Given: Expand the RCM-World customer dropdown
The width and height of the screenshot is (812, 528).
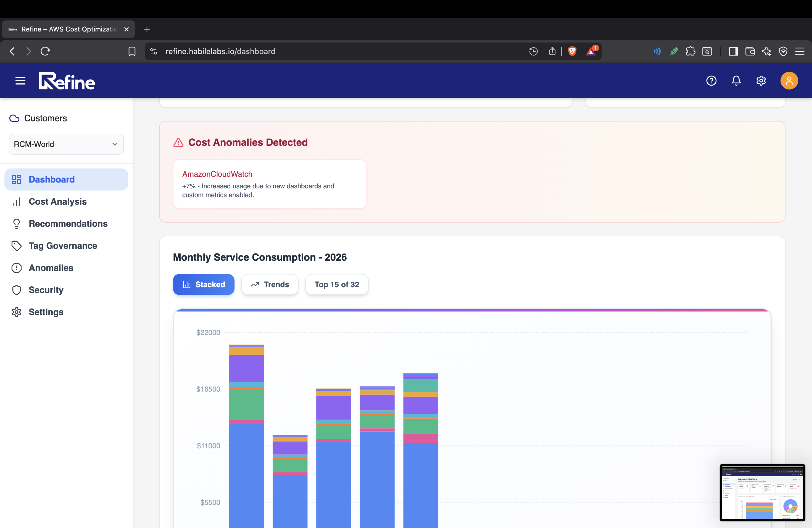Looking at the screenshot, I should 66,144.
